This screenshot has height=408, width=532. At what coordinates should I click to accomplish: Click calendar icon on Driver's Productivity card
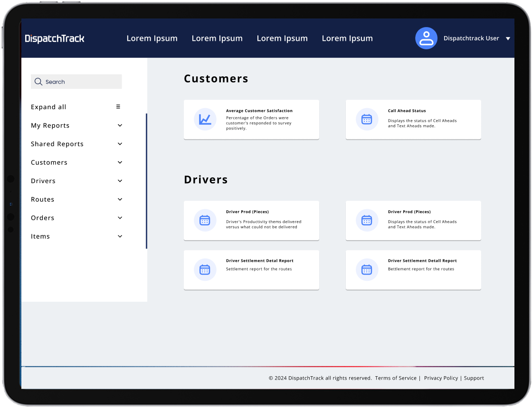(x=205, y=220)
